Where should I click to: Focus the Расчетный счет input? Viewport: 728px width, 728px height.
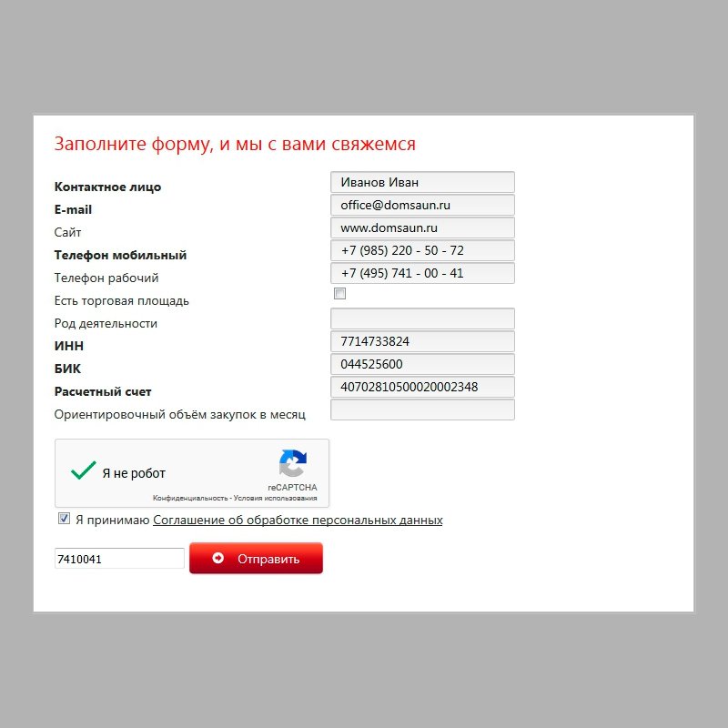422,387
